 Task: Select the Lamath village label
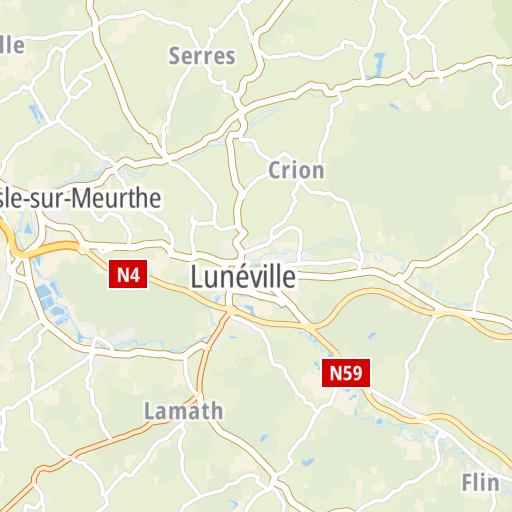(183, 411)
